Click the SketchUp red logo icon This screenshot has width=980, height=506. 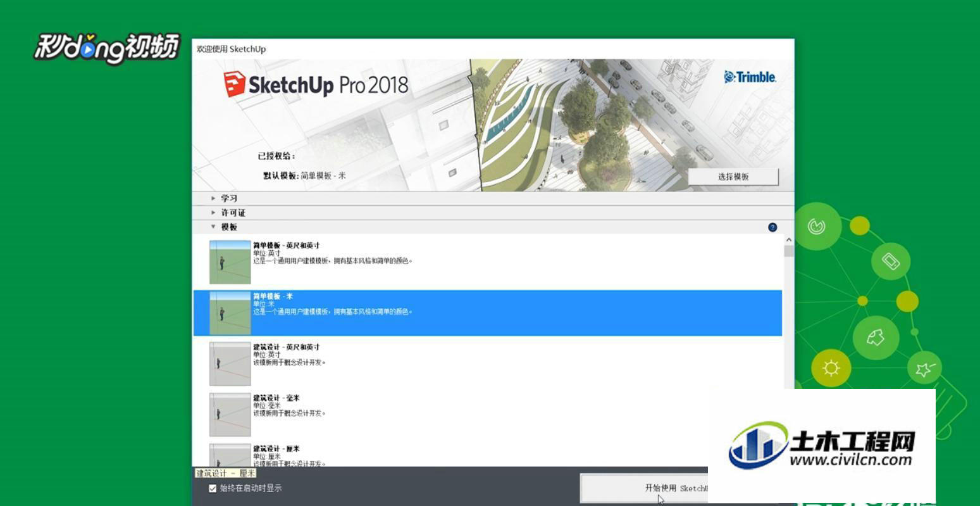234,84
